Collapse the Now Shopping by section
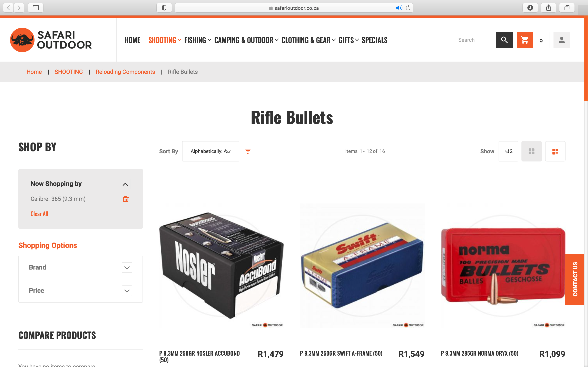The width and height of the screenshot is (588, 367). [125, 184]
